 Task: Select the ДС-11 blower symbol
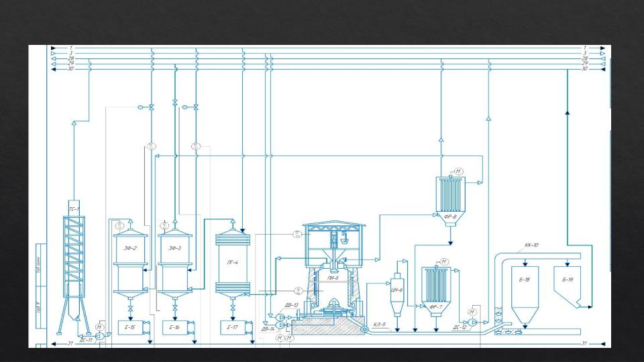point(99,336)
